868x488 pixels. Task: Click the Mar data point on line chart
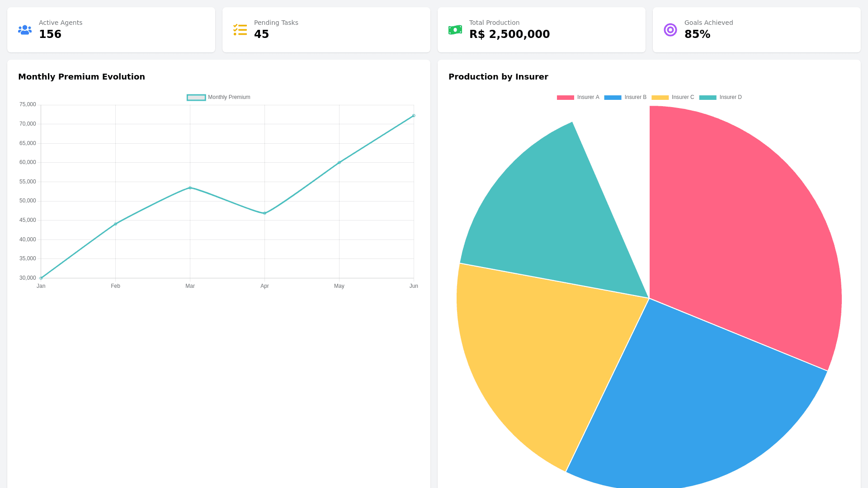[x=190, y=188]
